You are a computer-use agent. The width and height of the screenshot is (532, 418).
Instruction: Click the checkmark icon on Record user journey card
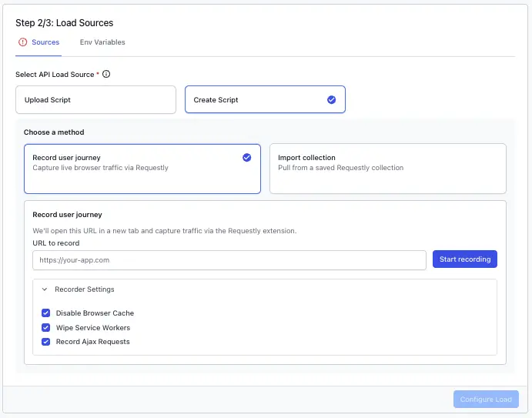[x=246, y=158]
